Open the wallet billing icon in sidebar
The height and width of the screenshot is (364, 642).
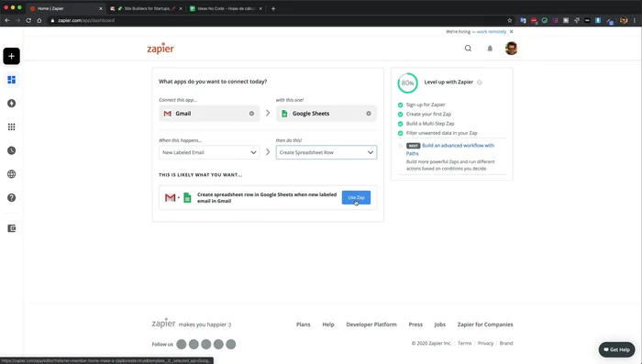click(x=11, y=228)
